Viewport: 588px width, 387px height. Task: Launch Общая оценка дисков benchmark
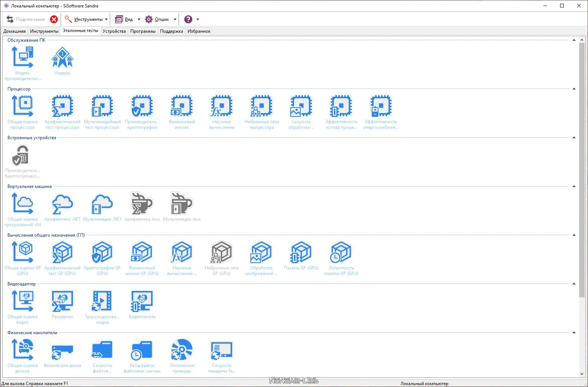pos(23,356)
